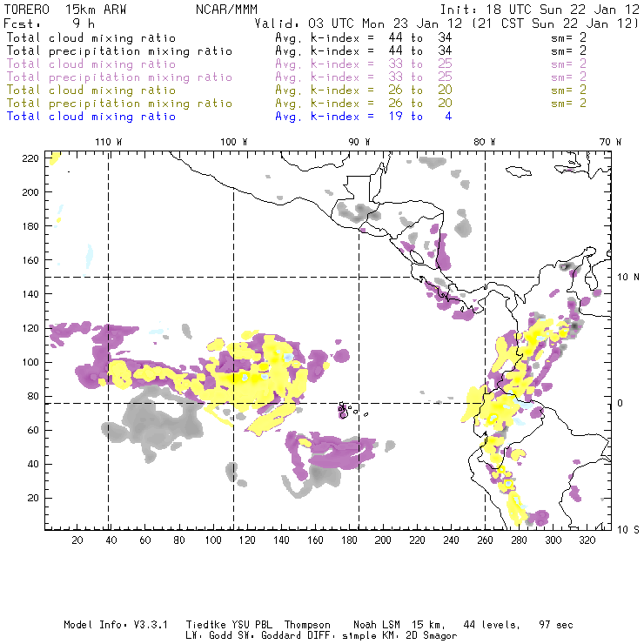
Task: Click vertical axis tick label '60'
Action: pyautogui.click(x=33, y=430)
